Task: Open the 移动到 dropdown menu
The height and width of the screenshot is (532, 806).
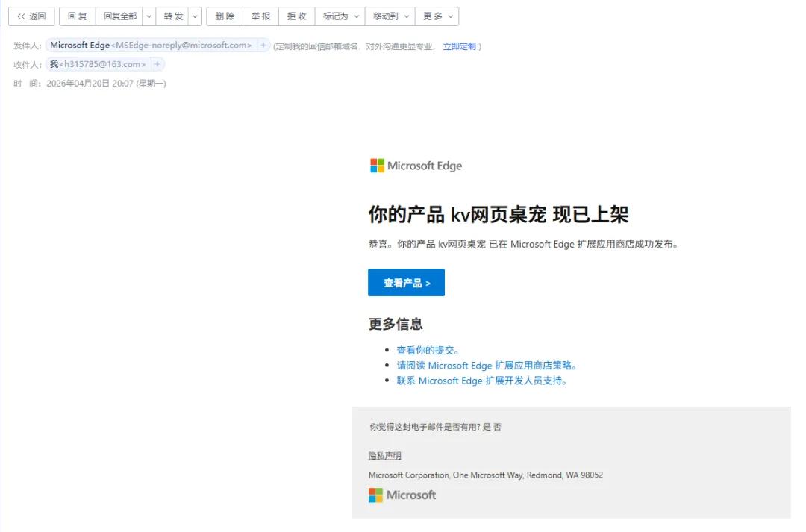Action: click(x=390, y=16)
